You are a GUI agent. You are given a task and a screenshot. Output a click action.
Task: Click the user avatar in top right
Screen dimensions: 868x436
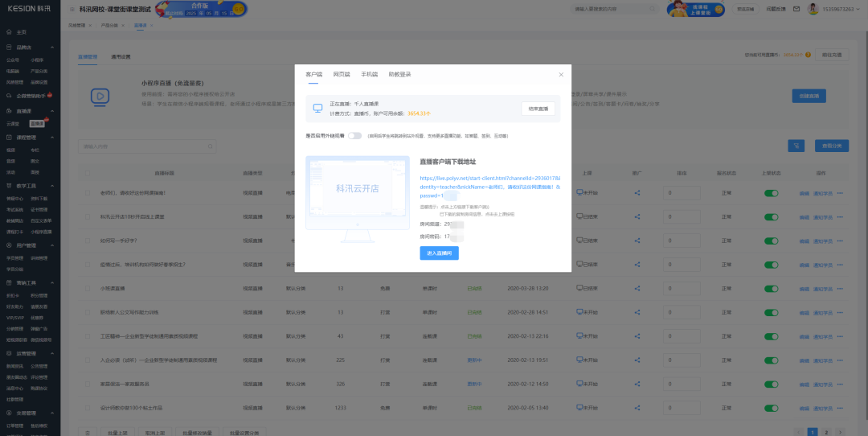[813, 9]
